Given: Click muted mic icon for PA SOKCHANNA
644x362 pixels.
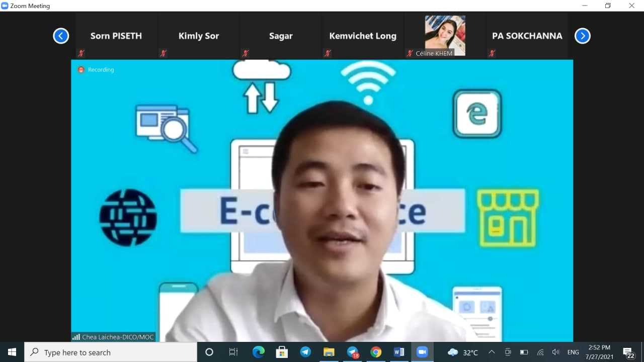Looking at the screenshot, I should point(492,53).
